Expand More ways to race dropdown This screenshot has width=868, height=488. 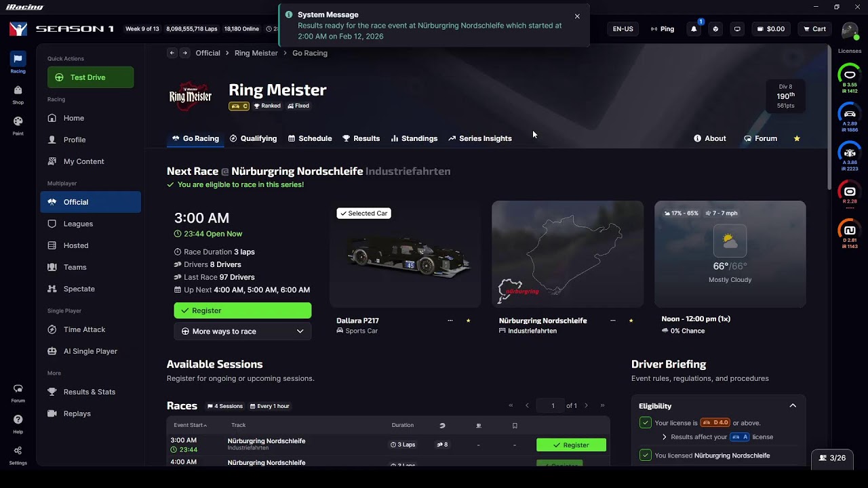[243, 331]
